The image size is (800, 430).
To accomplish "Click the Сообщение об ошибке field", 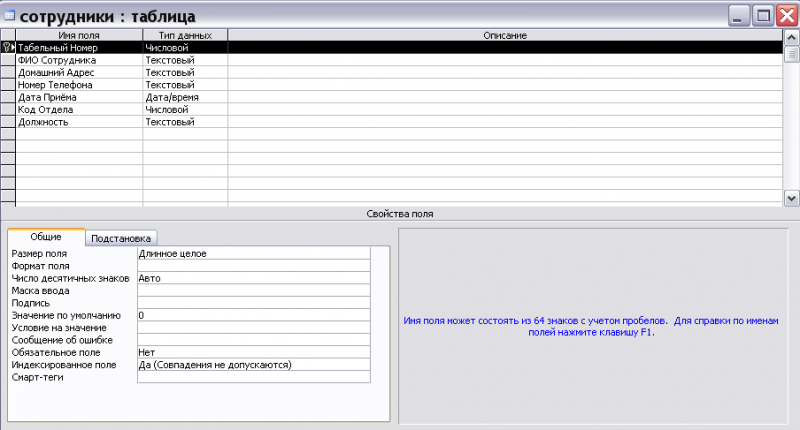I will [254, 340].
